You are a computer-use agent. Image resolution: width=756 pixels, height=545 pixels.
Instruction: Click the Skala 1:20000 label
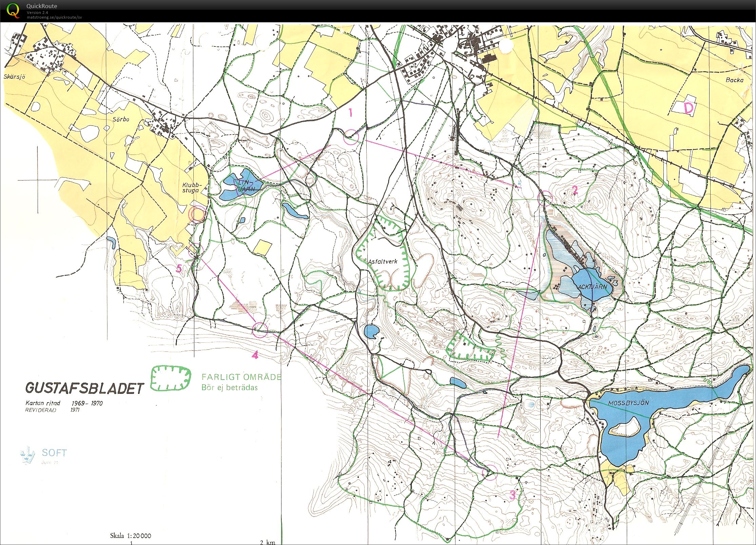(131, 536)
